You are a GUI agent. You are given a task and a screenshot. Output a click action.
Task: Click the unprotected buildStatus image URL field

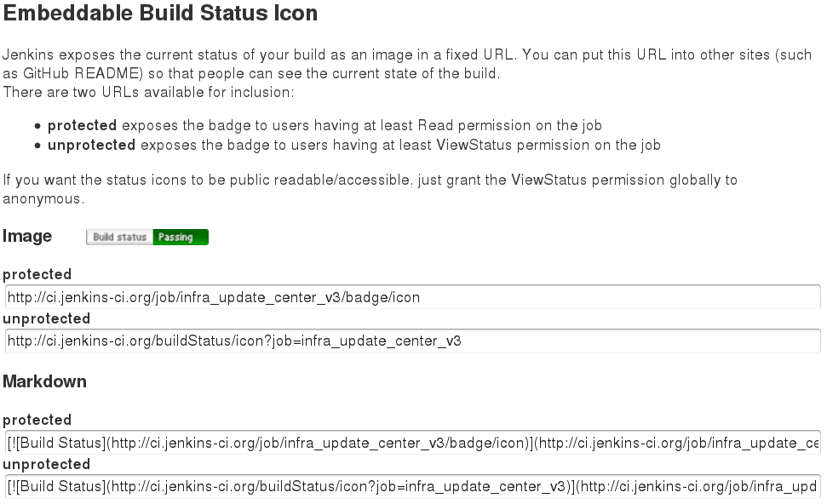(x=412, y=341)
